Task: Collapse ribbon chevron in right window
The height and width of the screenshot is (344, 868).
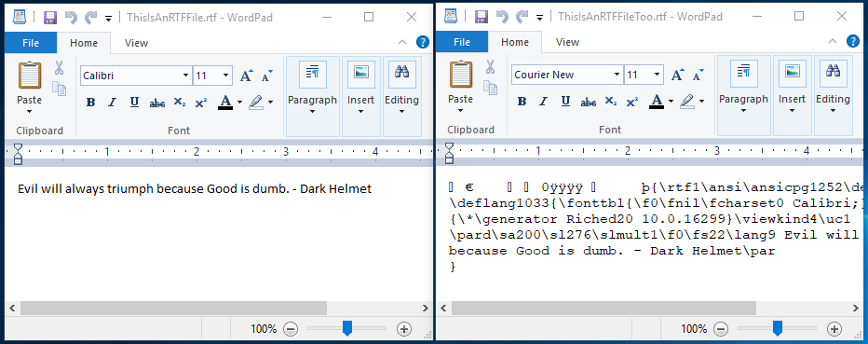Action: 834,42
